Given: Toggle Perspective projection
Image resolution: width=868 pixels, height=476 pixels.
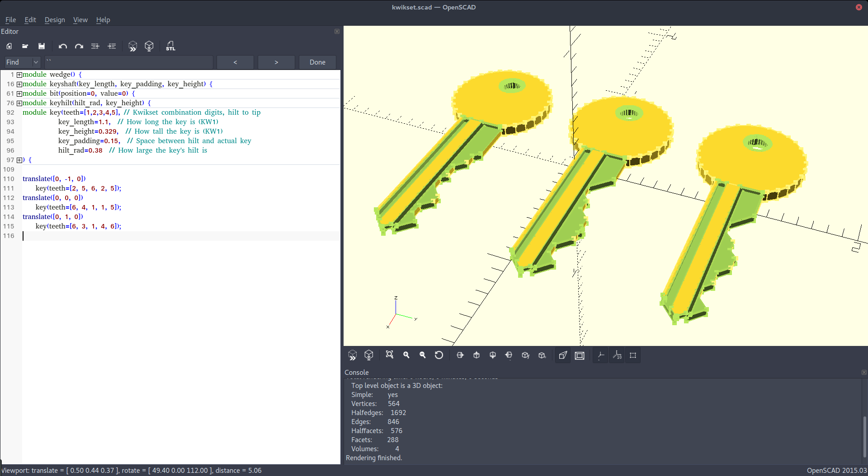Looking at the screenshot, I should coord(563,355).
